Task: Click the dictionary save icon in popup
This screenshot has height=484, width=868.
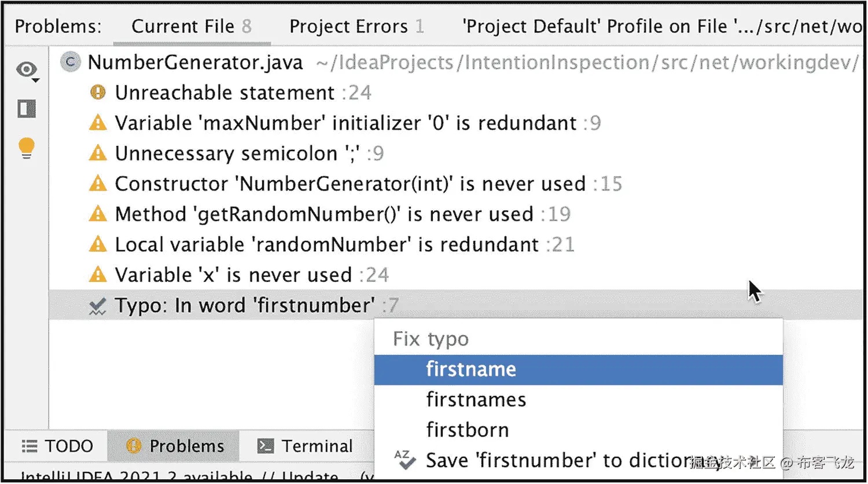Action: [x=404, y=460]
